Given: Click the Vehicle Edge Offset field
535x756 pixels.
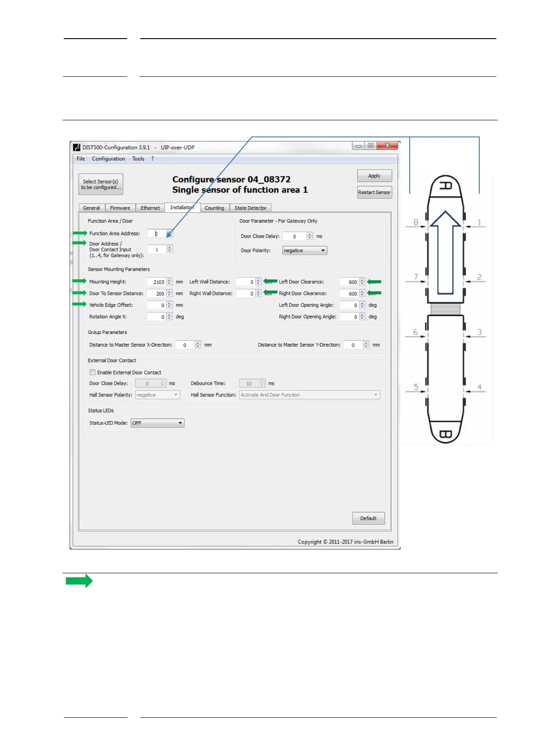Looking at the screenshot, I should coord(157,305).
